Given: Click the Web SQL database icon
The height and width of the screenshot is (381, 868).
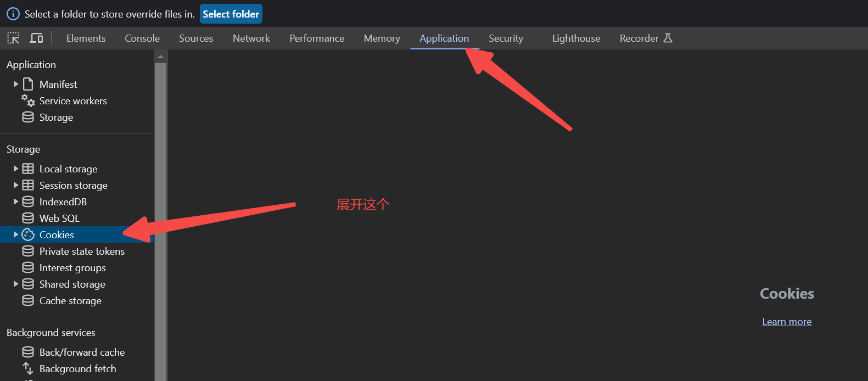Looking at the screenshot, I should tap(28, 218).
